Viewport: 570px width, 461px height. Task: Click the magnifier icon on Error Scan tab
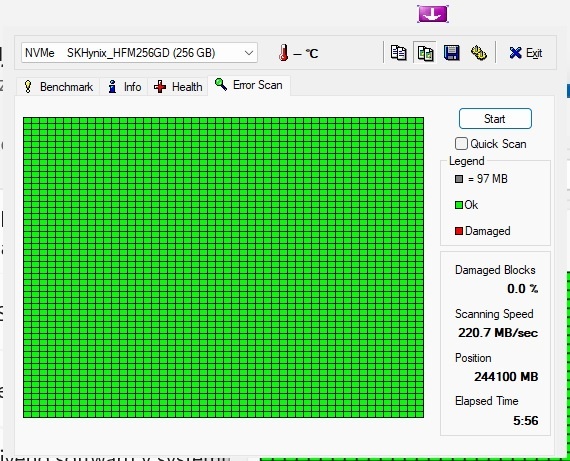pyautogui.click(x=221, y=84)
